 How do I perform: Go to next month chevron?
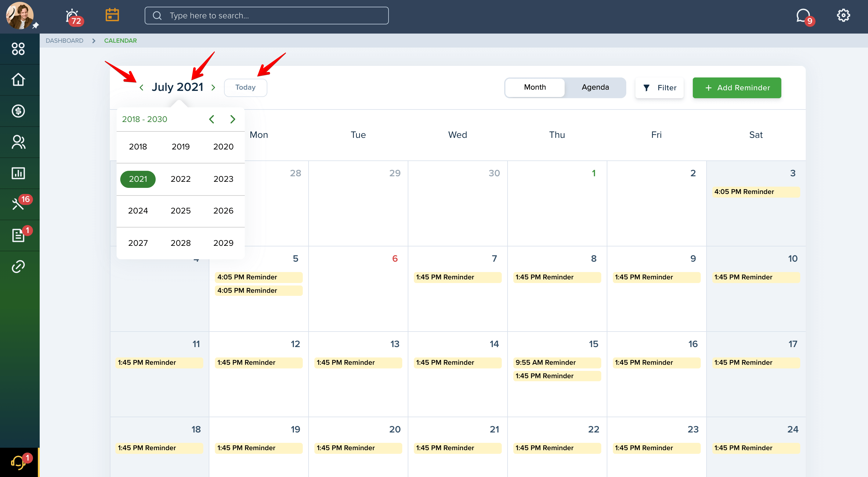[213, 88]
